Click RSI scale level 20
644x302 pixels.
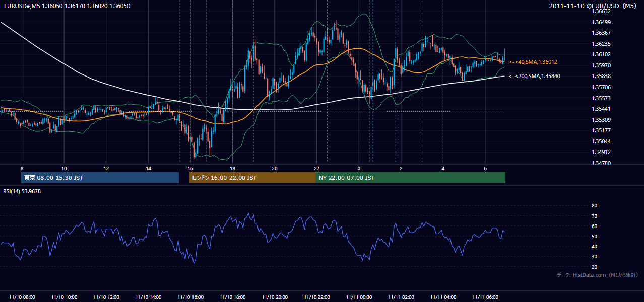(594, 267)
